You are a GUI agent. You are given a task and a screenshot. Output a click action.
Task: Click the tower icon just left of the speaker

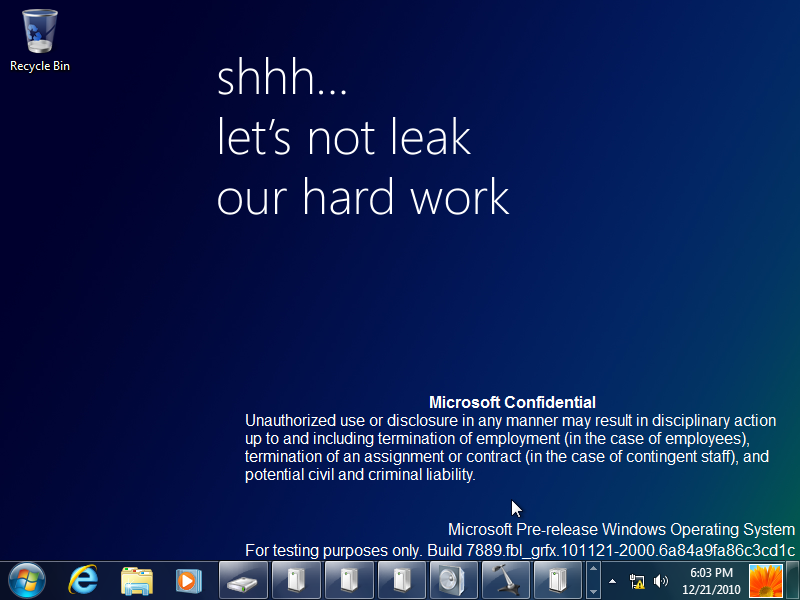402,581
